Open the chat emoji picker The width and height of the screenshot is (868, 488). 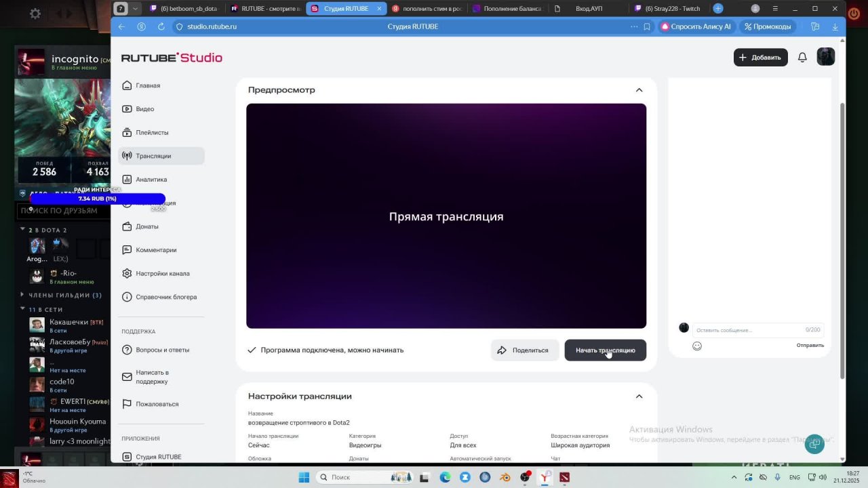pyautogui.click(x=697, y=346)
